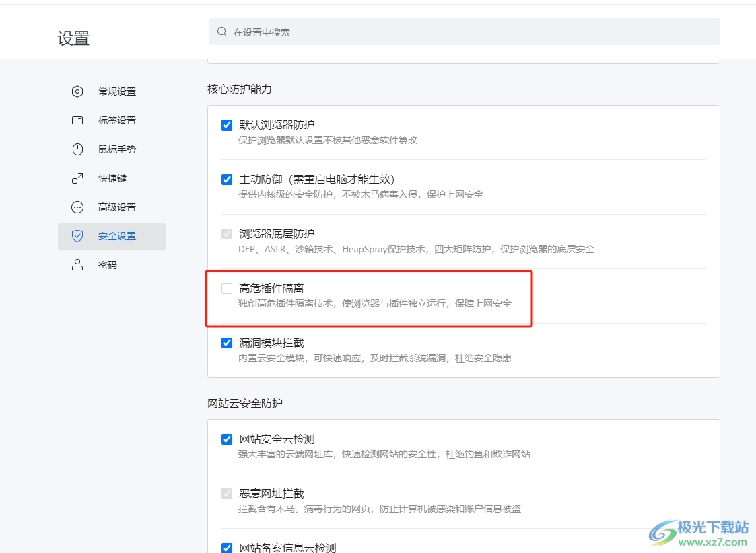The width and height of the screenshot is (756, 553).
Task: Click the greyed 恶意网址拦截 checkbox
Action: click(x=227, y=494)
